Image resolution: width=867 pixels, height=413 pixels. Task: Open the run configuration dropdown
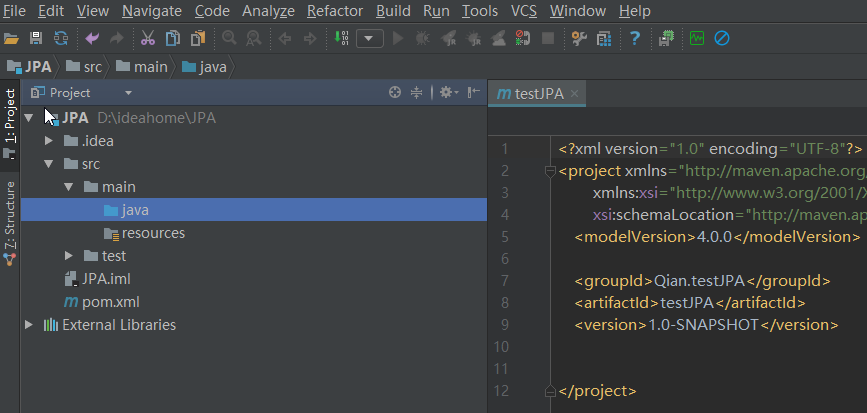(x=370, y=39)
